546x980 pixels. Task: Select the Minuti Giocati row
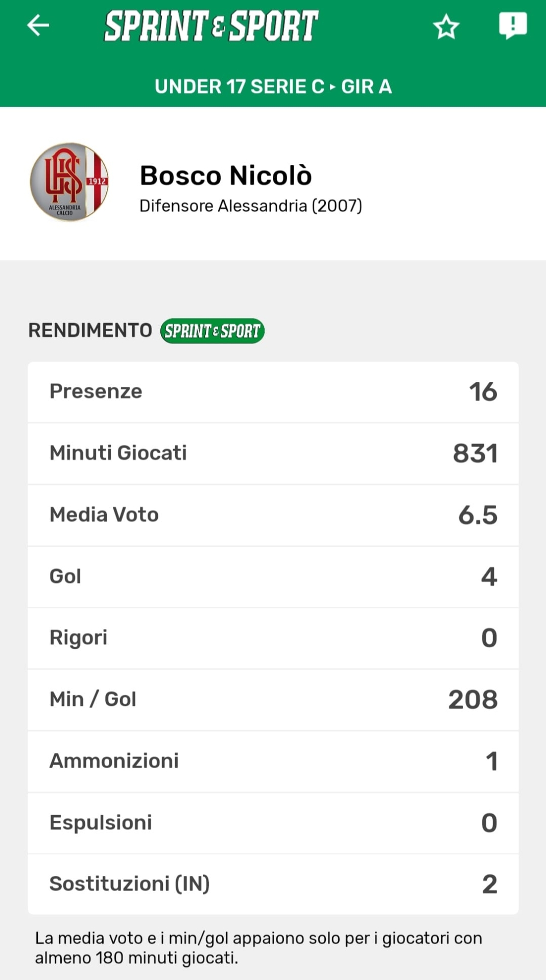tap(273, 453)
